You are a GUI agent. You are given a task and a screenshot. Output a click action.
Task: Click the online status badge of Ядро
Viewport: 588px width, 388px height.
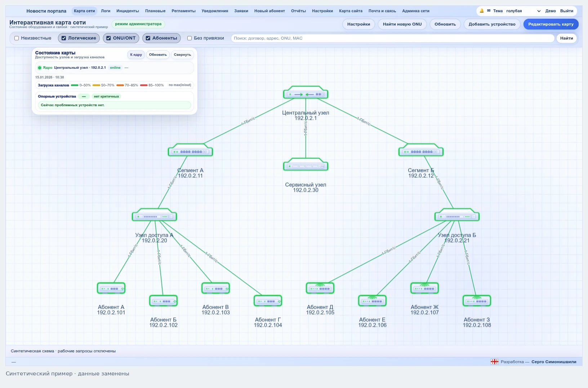(115, 68)
